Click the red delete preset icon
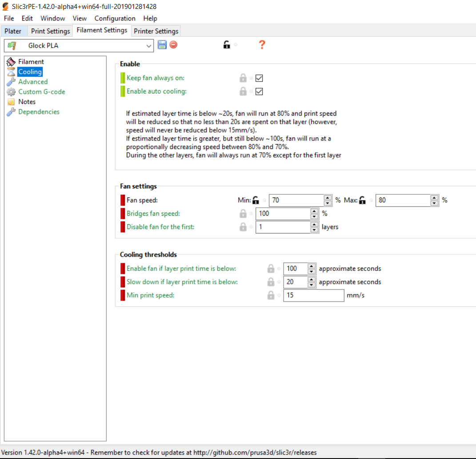This screenshot has width=476, height=459. 173,44
